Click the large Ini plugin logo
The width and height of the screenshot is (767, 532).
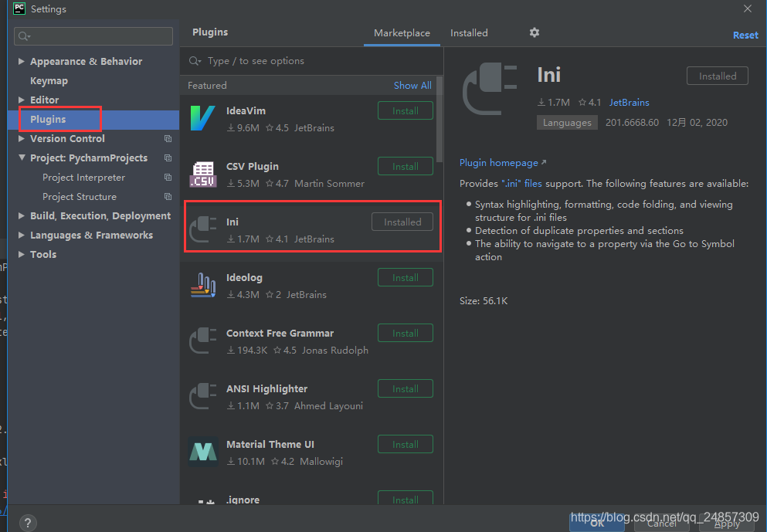490,87
